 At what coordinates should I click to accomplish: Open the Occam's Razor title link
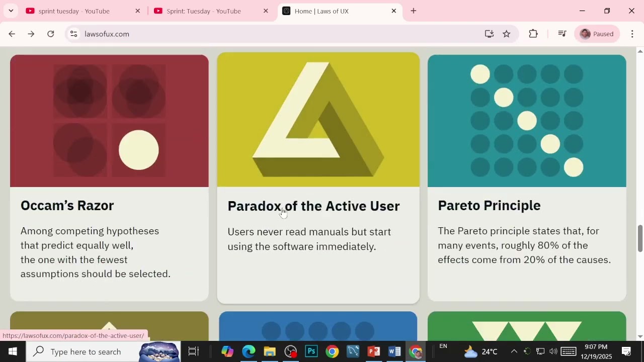point(67,206)
